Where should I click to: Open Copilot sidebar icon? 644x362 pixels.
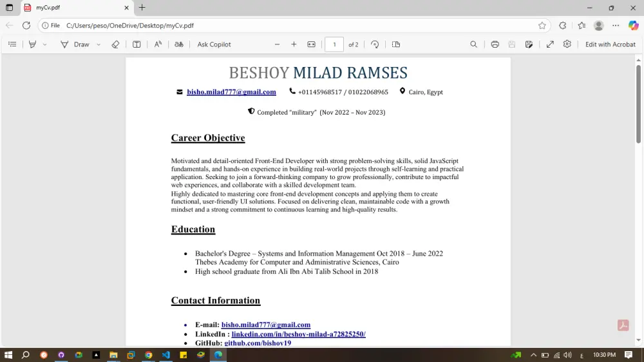click(633, 26)
